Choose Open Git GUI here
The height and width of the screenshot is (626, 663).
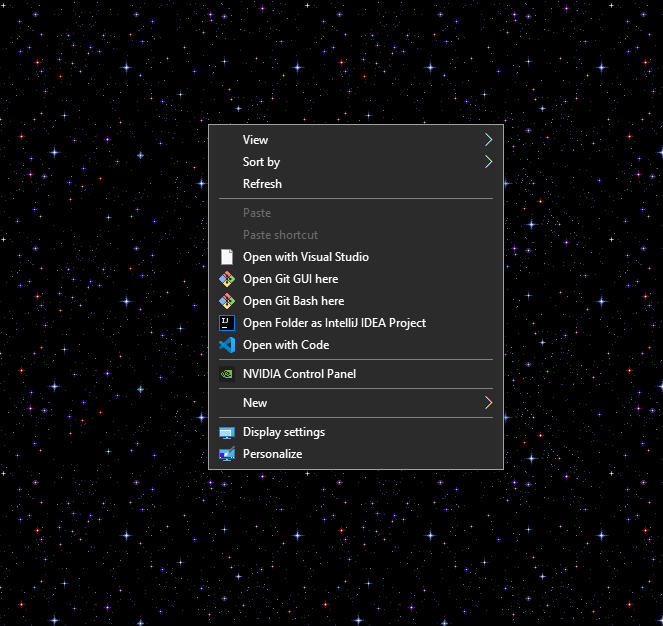point(356,279)
